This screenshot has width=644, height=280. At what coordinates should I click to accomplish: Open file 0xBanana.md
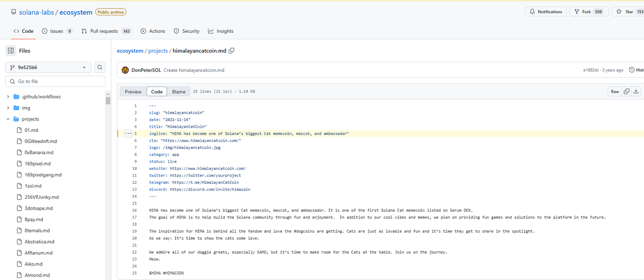(39, 153)
